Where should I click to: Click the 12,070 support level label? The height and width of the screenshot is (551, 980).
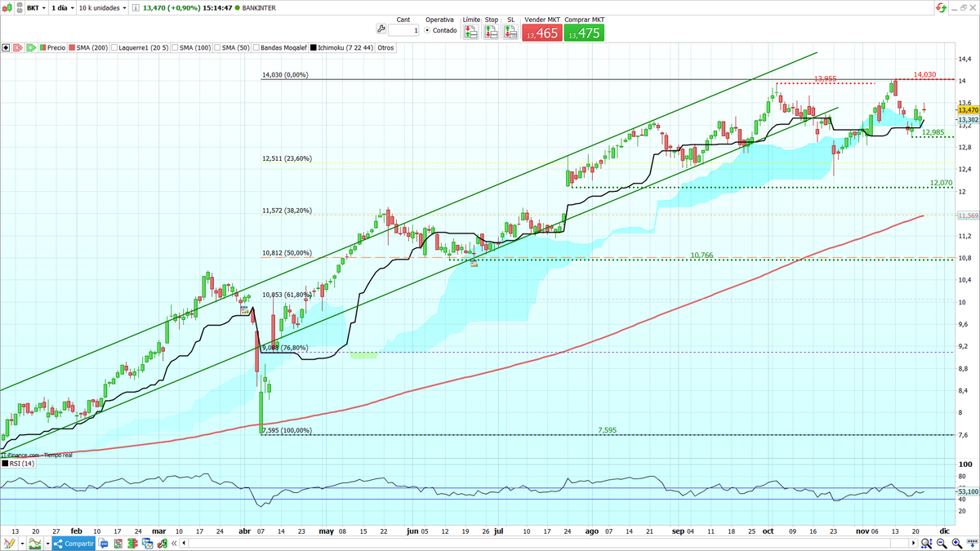(942, 183)
